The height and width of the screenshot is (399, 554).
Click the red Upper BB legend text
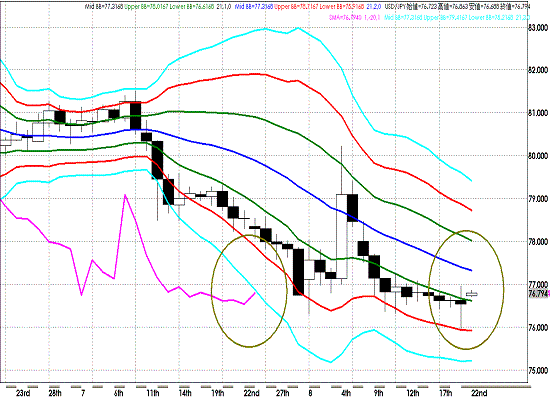[x=296, y=7]
